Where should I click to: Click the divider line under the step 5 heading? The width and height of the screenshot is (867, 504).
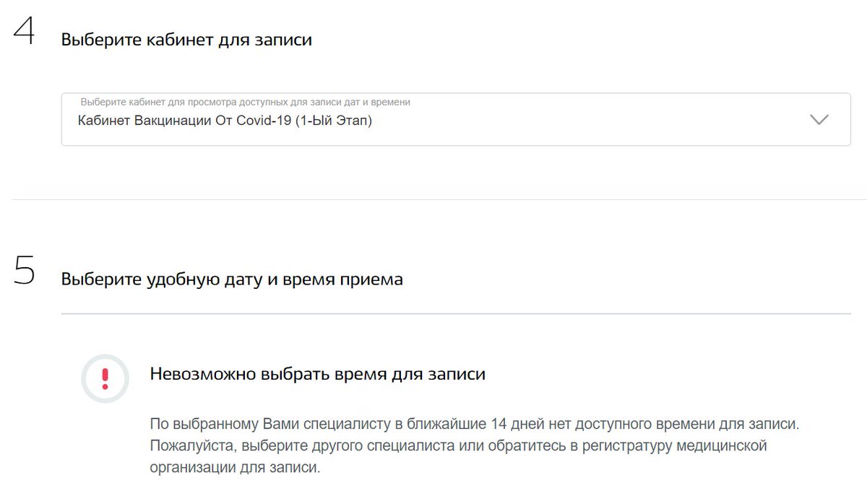456,313
